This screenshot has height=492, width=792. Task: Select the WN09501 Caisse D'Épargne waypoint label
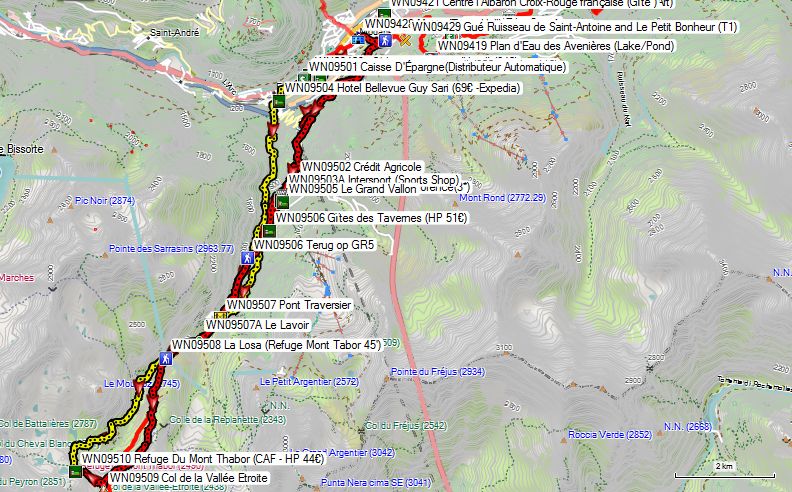[437, 67]
